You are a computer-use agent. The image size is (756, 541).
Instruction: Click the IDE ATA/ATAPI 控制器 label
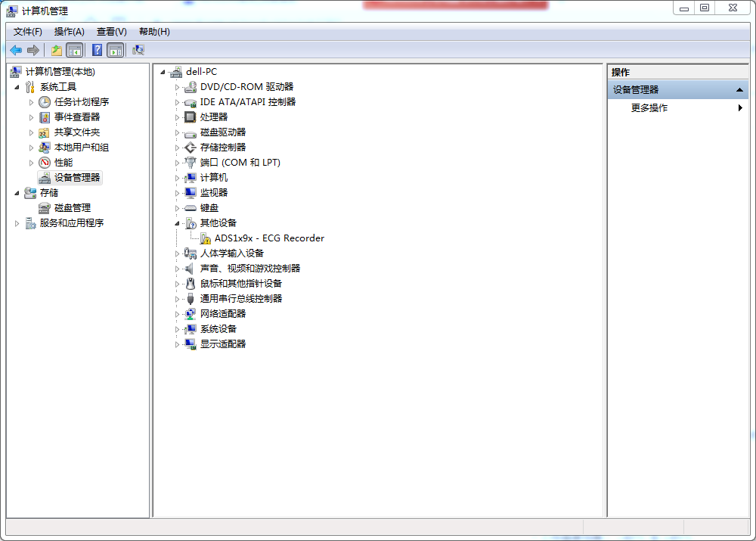tap(248, 102)
